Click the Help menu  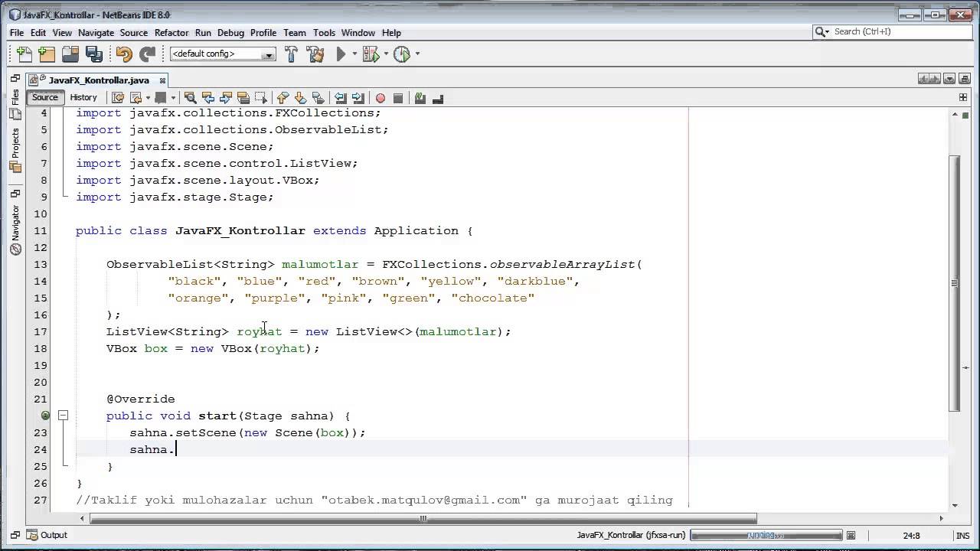391,33
